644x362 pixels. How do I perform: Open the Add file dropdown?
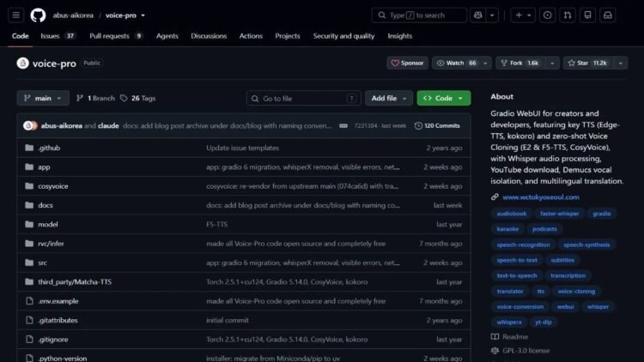pos(388,98)
